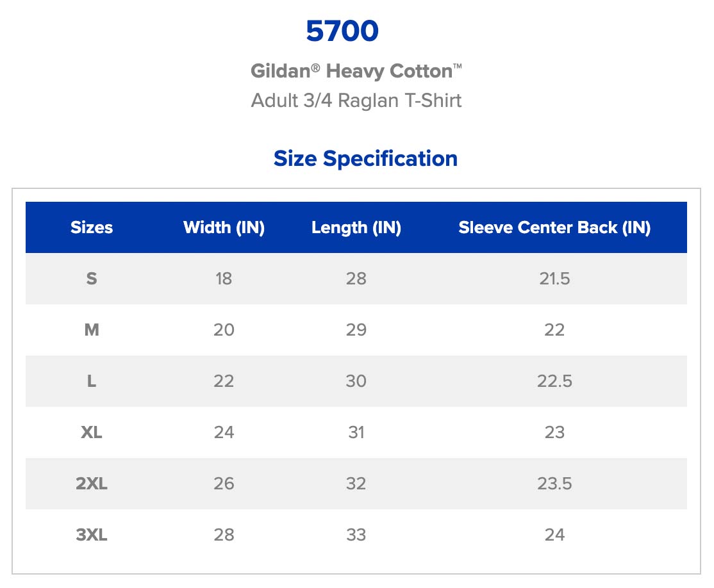Select the Sizes column header
This screenshot has width=714, height=588.
[92, 227]
